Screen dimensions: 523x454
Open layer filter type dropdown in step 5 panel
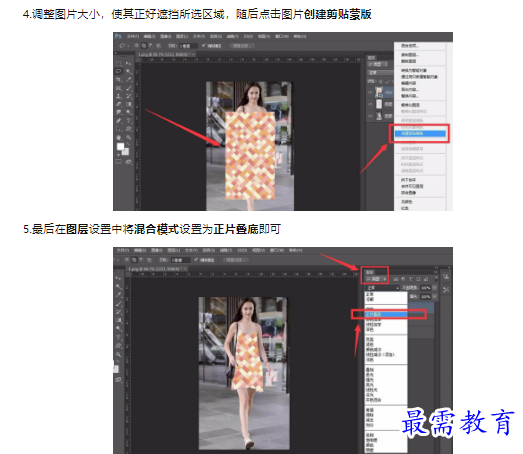coord(376,279)
